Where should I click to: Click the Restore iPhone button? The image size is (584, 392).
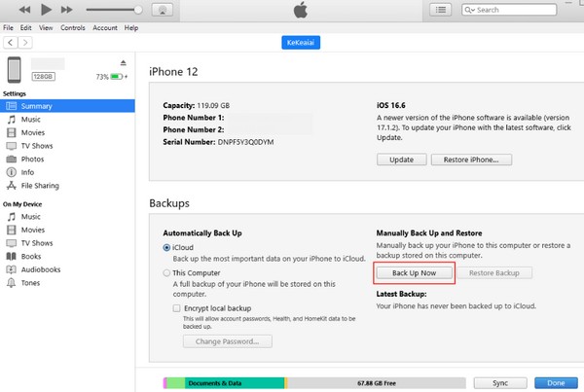pos(471,160)
